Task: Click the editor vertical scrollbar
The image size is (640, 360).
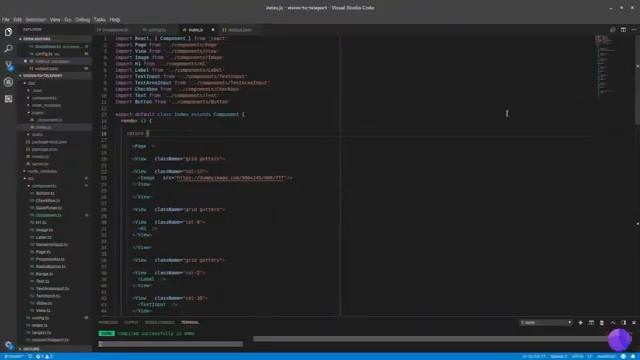Action: [637, 80]
